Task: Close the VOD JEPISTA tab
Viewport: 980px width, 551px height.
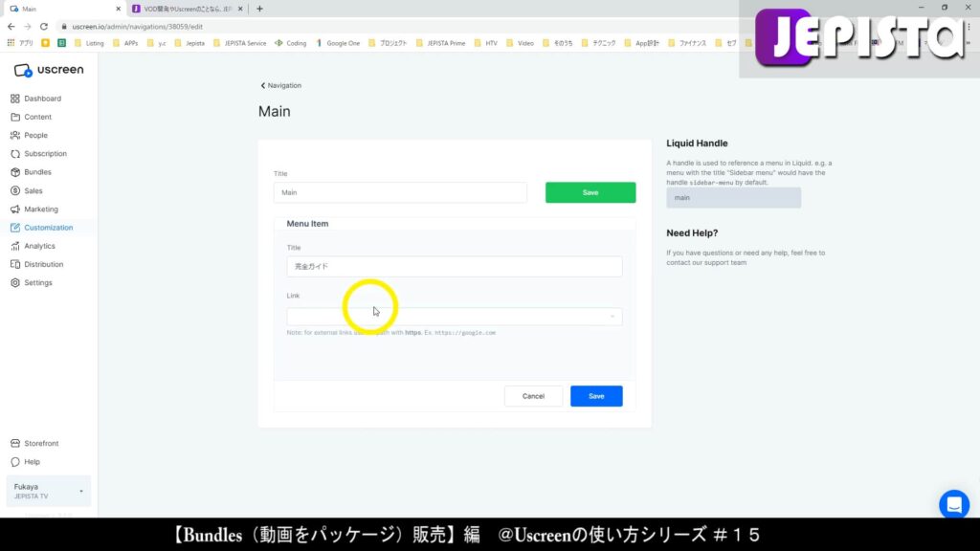Action: 240,9
